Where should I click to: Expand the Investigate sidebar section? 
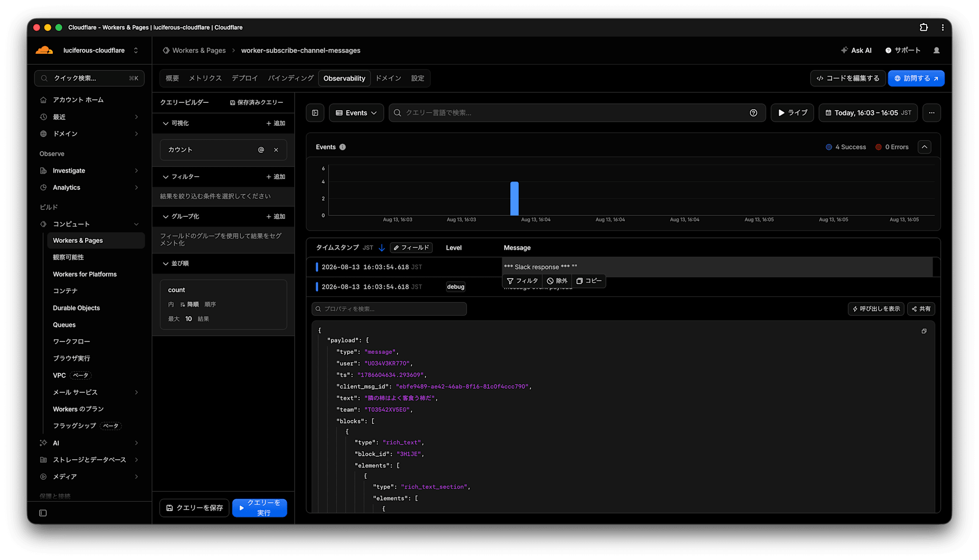[x=137, y=171]
